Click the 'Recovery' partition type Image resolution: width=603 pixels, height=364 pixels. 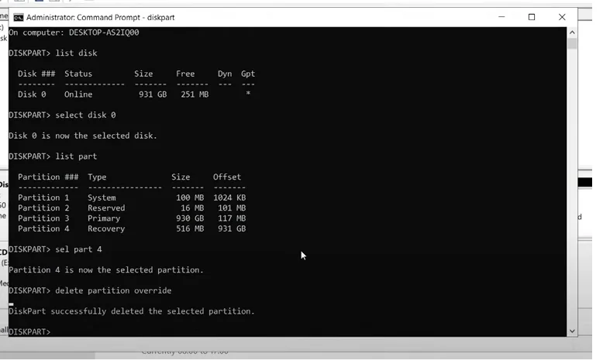pyautogui.click(x=106, y=229)
